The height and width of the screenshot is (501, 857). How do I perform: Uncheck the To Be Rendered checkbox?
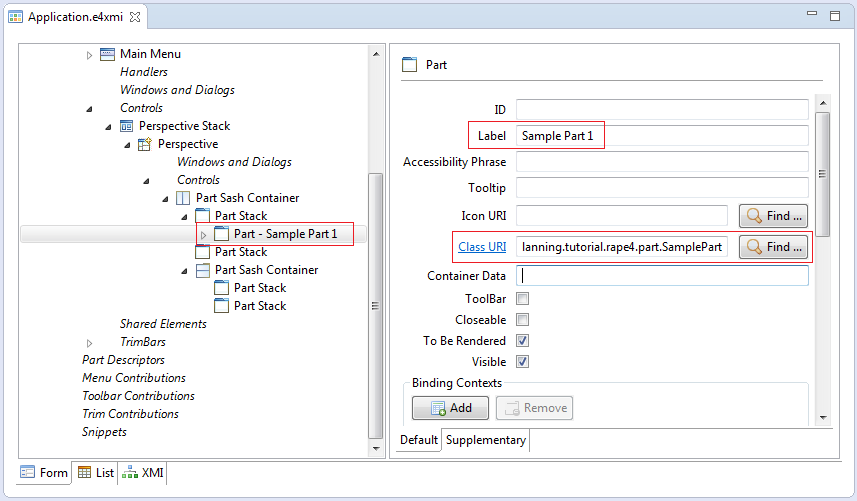pyautogui.click(x=523, y=340)
